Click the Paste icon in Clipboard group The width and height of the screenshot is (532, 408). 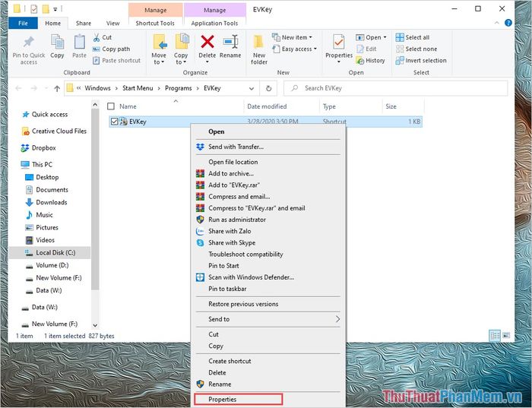pyautogui.click(x=79, y=44)
